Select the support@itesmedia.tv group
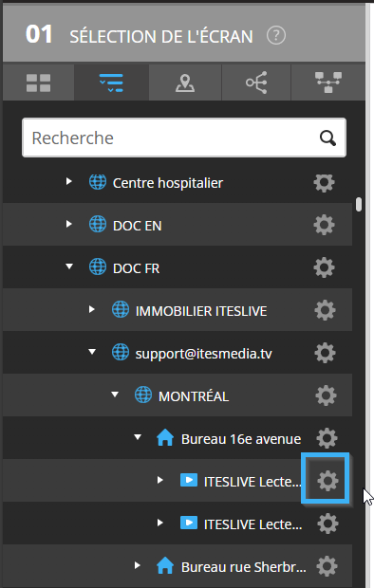374x588 pixels. click(203, 354)
